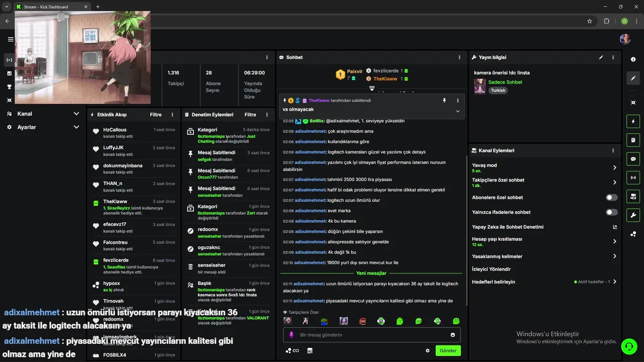Open the hamburger menu in the dashboard header

click(x=10, y=39)
